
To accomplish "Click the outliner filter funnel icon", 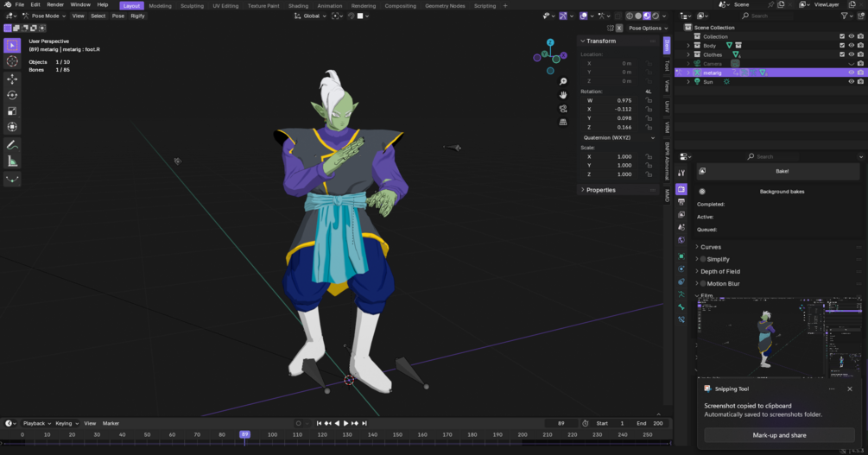I will tap(844, 16).
